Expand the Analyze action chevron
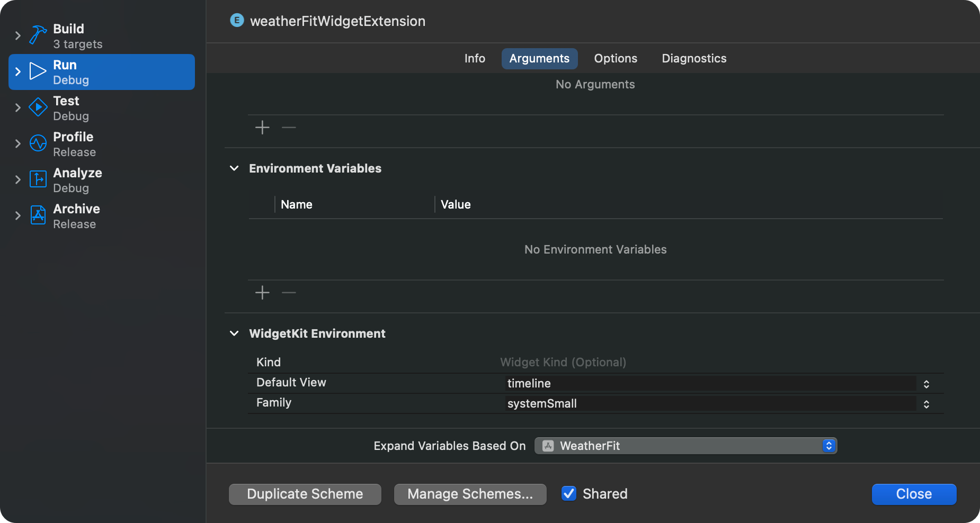The width and height of the screenshot is (980, 523). (18, 179)
